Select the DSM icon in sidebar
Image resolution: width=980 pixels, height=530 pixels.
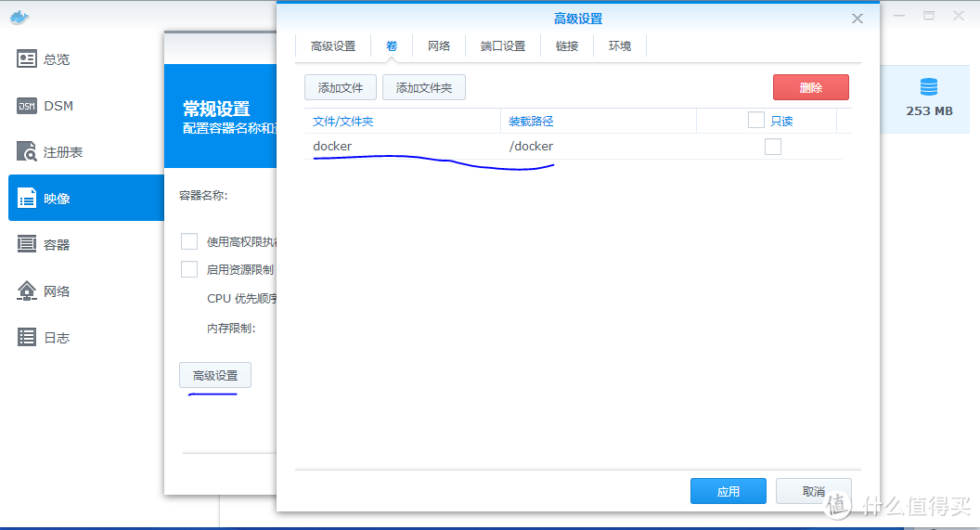[26, 106]
